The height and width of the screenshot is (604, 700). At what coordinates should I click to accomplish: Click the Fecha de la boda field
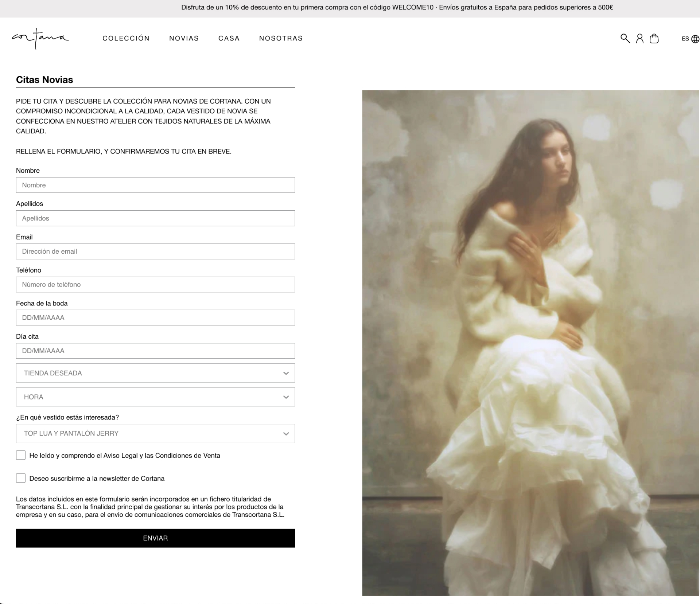tap(155, 317)
